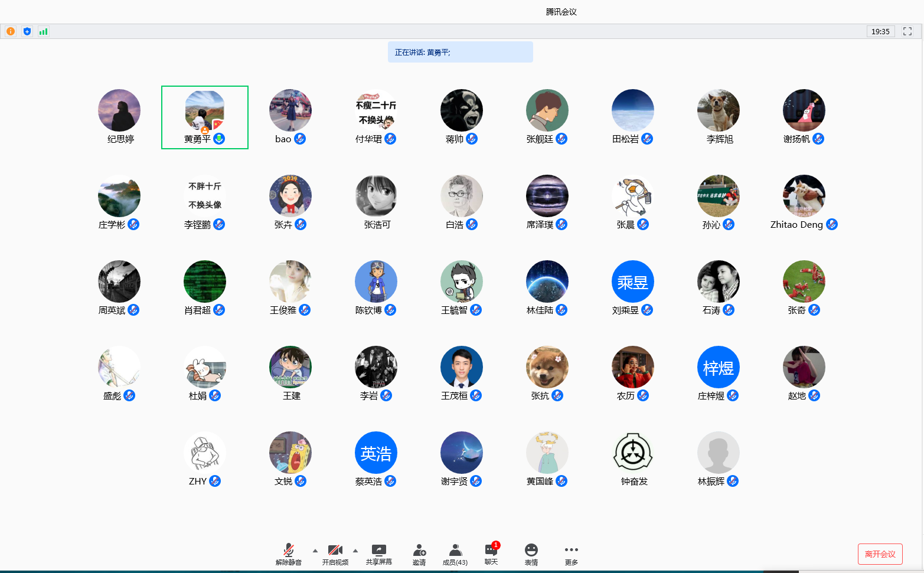Click the 邀请 invite icon

(419, 554)
